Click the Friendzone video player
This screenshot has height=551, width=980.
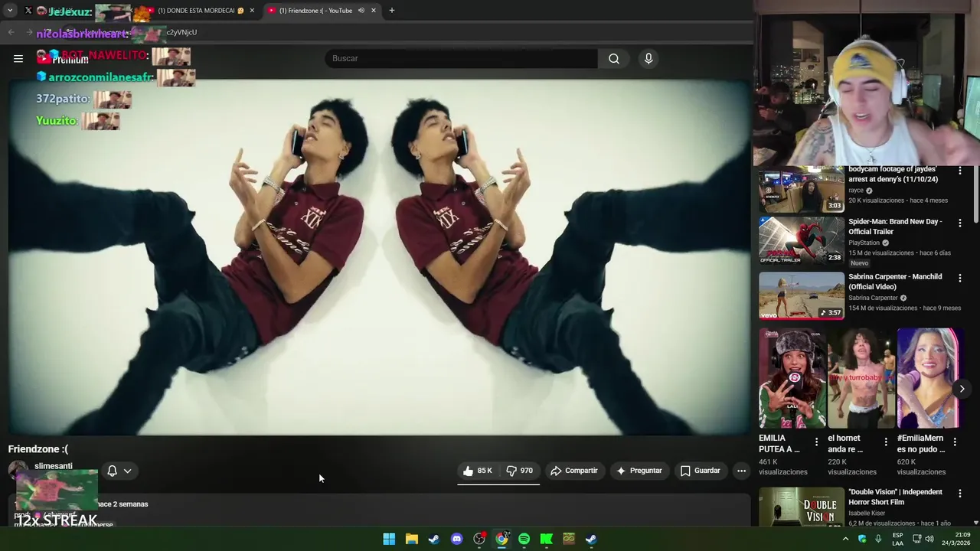click(x=380, y=257)
